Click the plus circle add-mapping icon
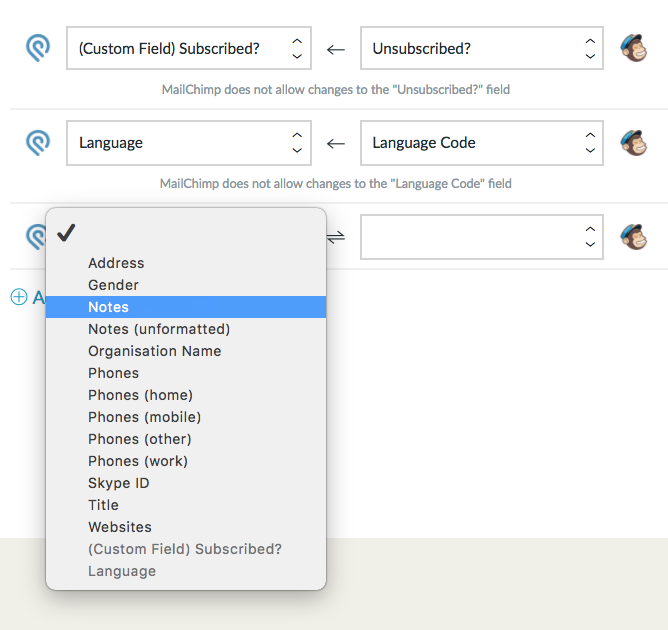Screen dimensions: 668x630 (x=19, y=297)
